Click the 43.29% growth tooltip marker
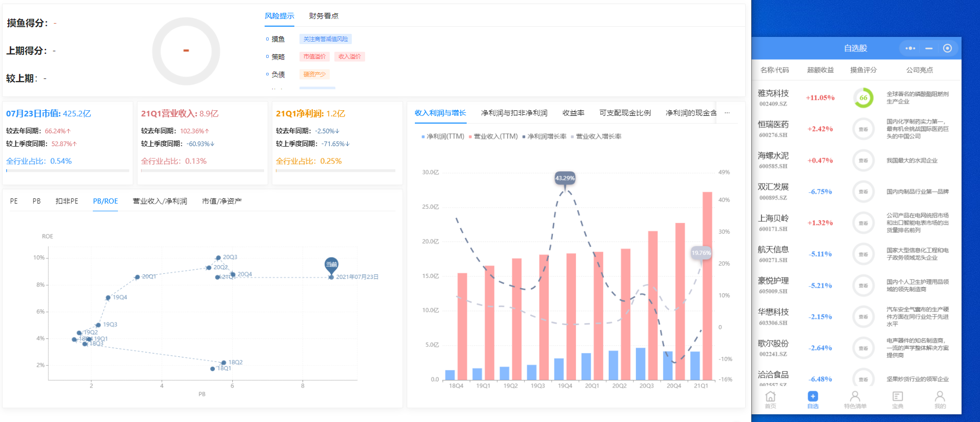Screen dimensions: 980x422 (x=565, y=178)
